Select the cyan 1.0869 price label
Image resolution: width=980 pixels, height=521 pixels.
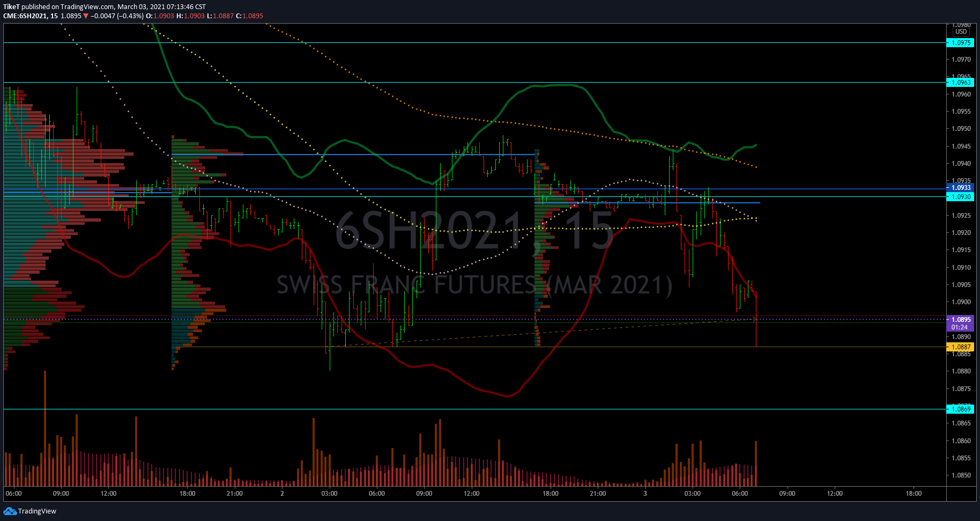961,409
